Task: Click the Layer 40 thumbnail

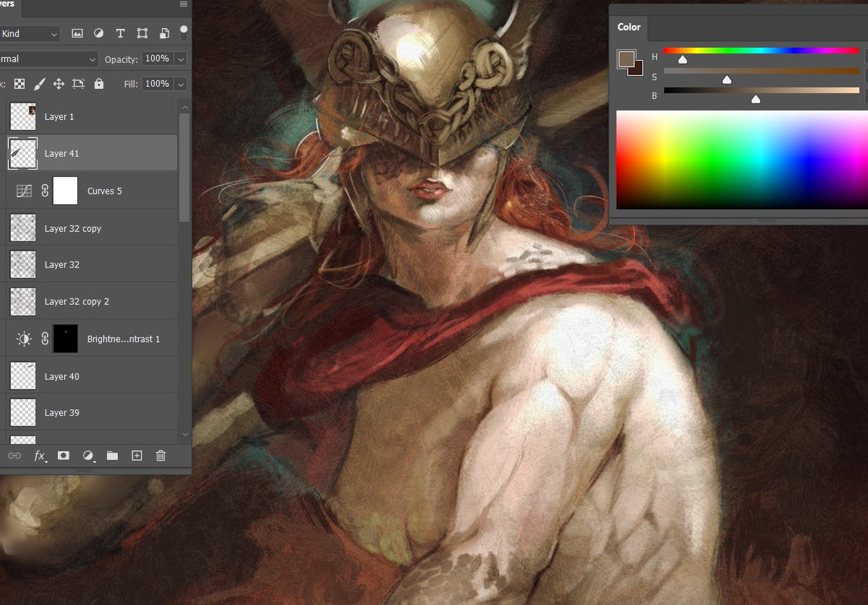Action: pos(23,376)
